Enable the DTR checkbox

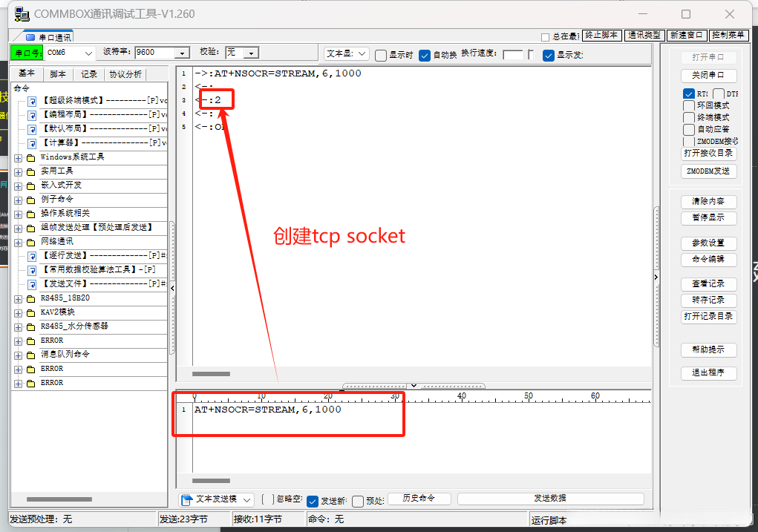pos(719,93)
